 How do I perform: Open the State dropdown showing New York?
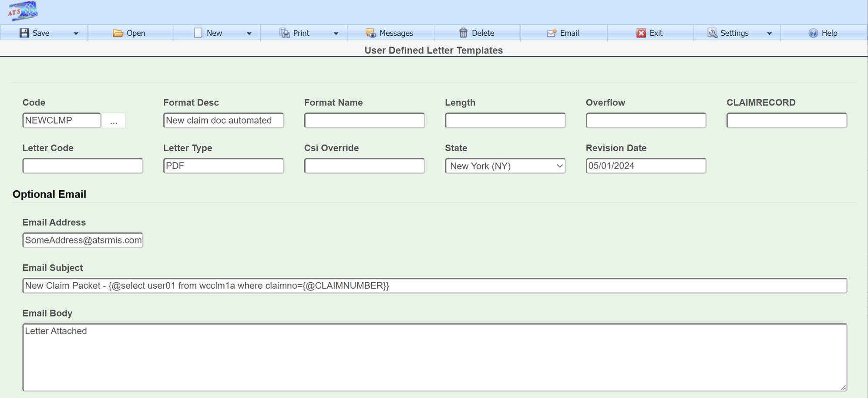click(x=505, y=166)
